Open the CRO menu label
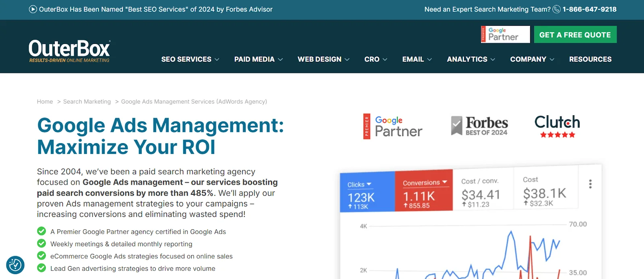Image resolution: width=644 pixels, height=279 pixels. coord(372,59)
